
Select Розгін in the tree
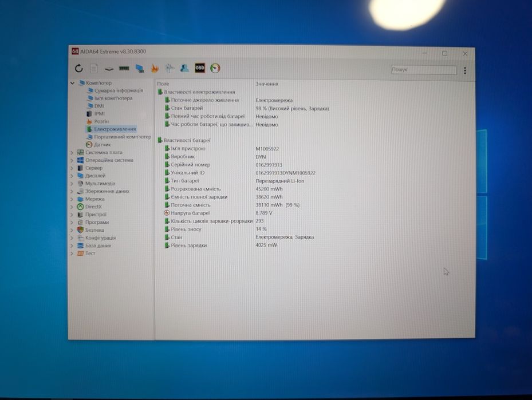(101, 122)
